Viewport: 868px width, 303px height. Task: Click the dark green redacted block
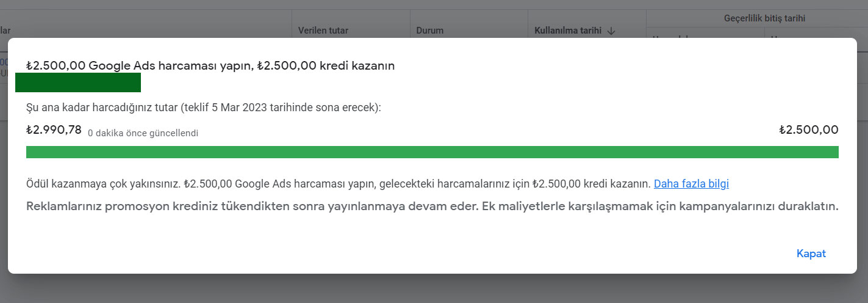pyautogui.click(x=78, y=82)
